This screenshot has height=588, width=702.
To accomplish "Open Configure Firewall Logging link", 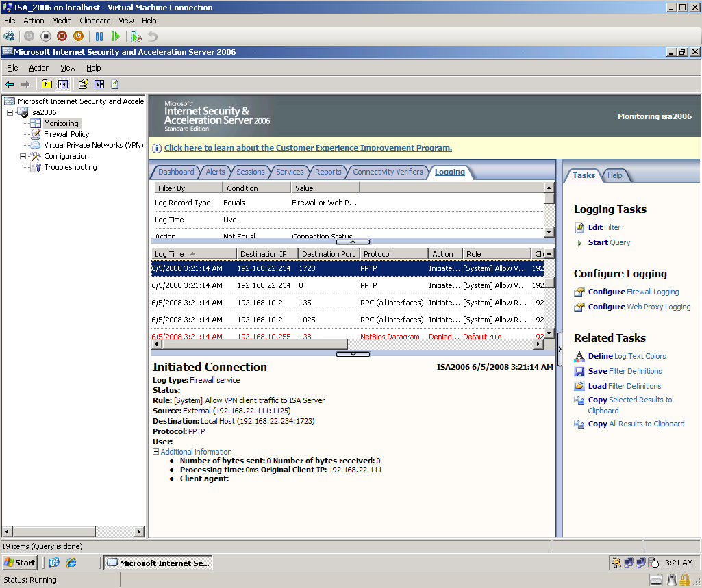I will tap(634, 292).
